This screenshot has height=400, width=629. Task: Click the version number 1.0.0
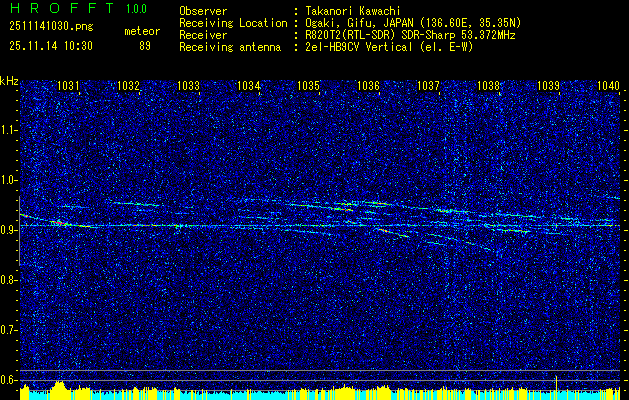point(136,9)
